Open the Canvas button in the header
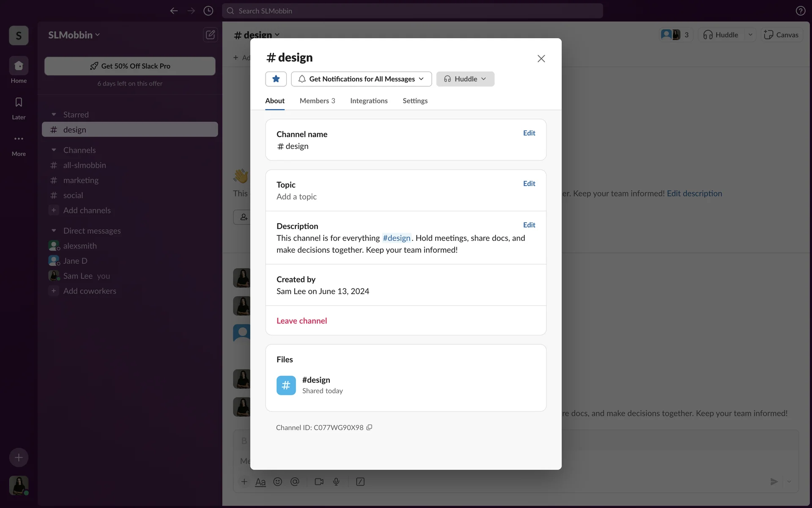812x508 pixels. 782,35
